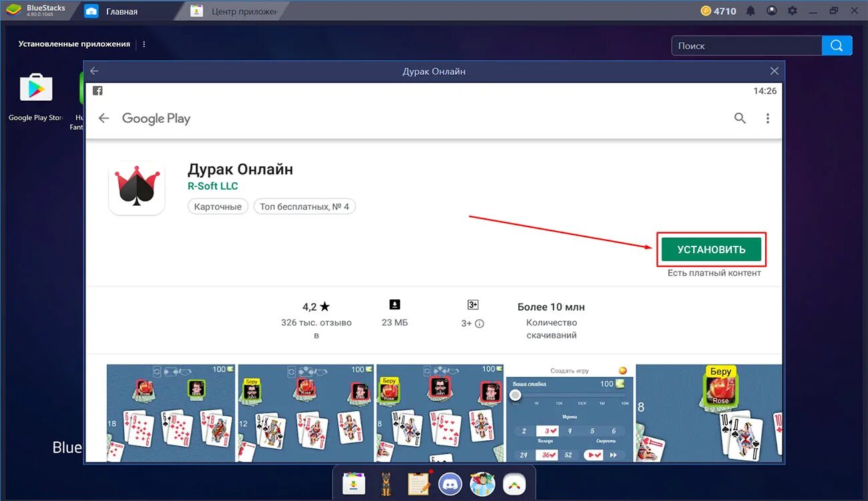This screenshot has height=501, width=868.
Task: Open Google Play three-dot overflow menu
Action: tap(768, 118)
